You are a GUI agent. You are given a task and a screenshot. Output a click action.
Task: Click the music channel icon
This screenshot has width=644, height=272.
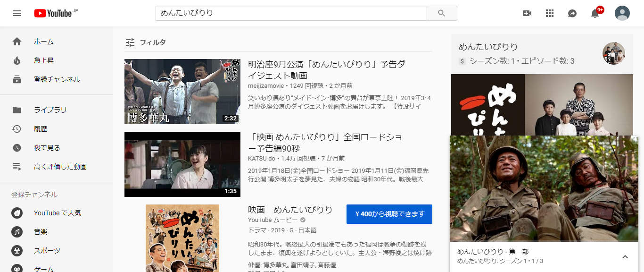17,232
